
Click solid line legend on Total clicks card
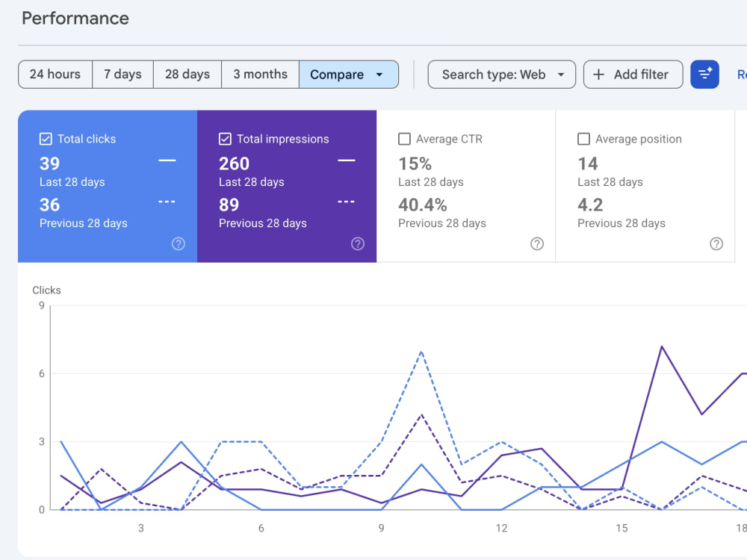tap(167, 161)
